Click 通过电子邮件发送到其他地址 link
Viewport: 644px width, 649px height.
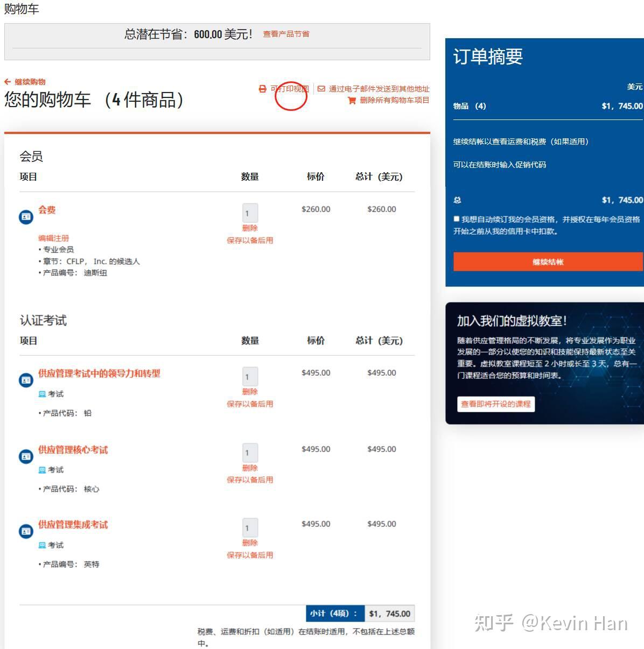coord(379,89)
